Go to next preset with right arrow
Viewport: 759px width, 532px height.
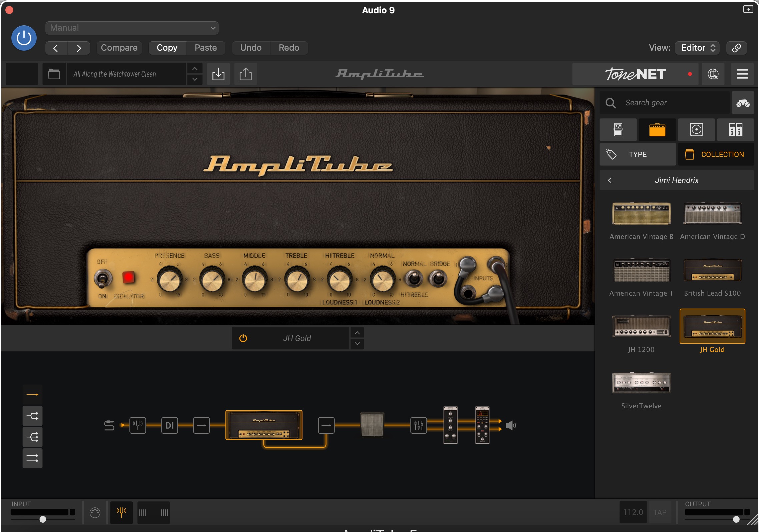tap(79, 48)
